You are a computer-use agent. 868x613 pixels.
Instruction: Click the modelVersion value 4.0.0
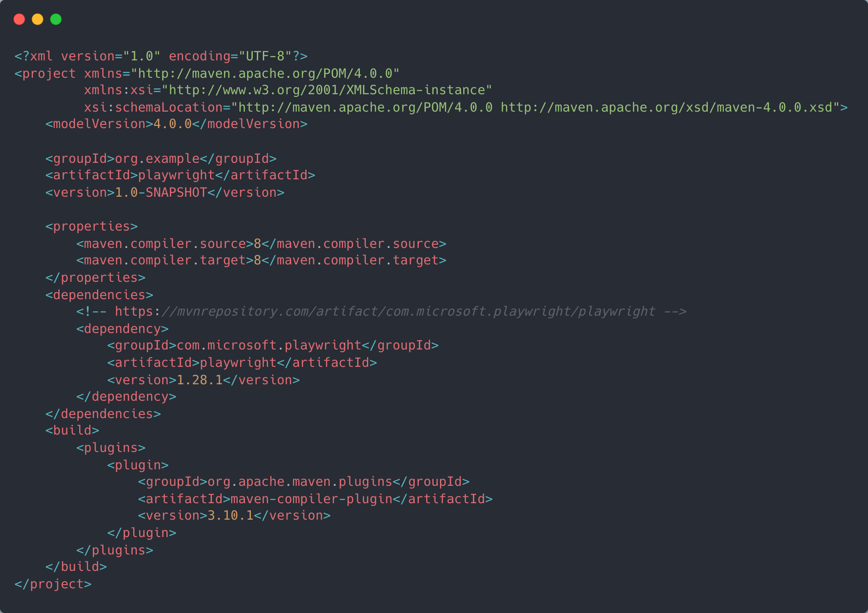[173, 124]
